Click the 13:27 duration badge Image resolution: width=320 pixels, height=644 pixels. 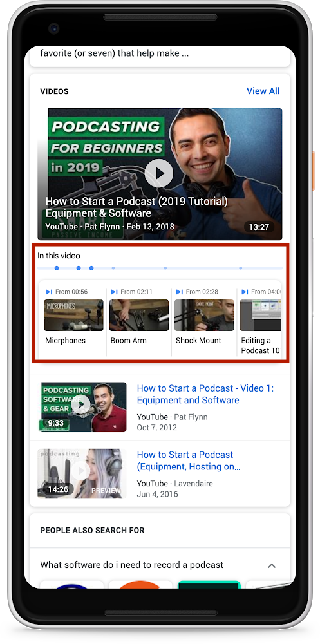click(259, 227)
